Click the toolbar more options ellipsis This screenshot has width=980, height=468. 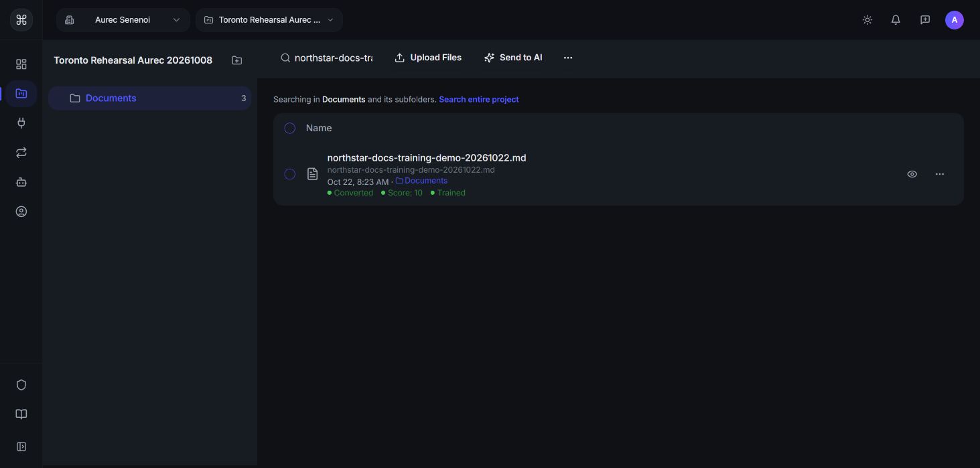pos(568,58)
